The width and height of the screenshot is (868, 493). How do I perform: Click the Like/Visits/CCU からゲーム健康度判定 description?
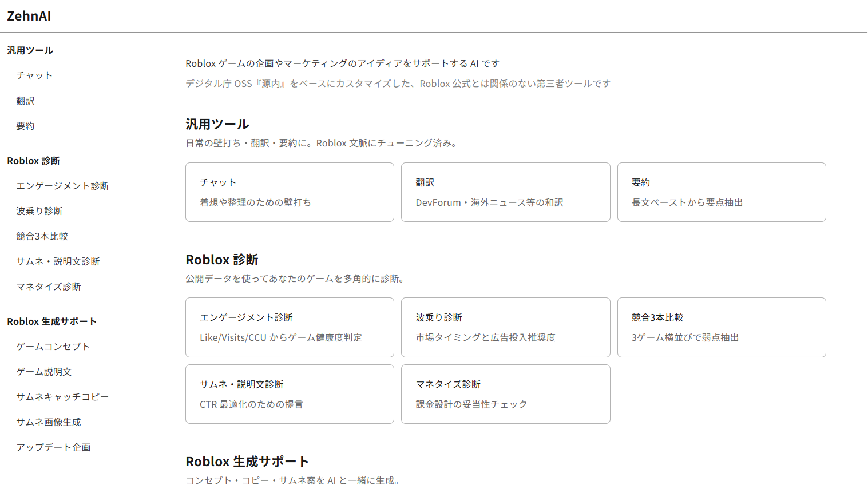pyautogui.click(x=281, y=337)
